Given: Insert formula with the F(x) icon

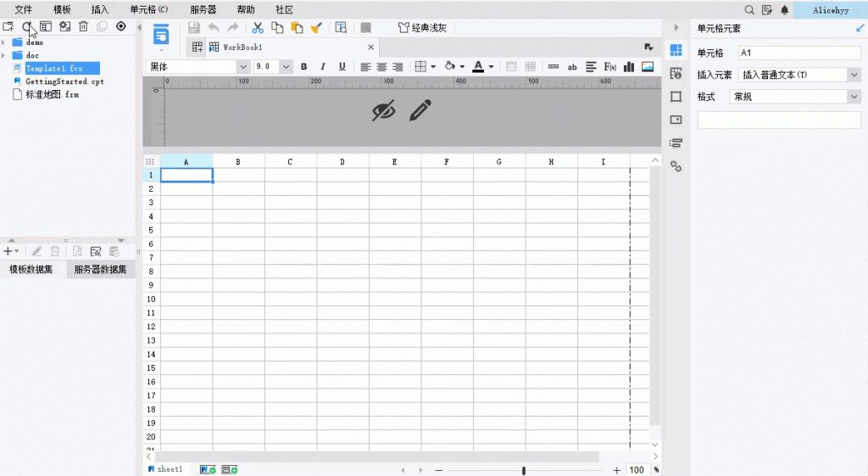Looking at the screenshot, I should pyautogui.click(x=610, y=67).
